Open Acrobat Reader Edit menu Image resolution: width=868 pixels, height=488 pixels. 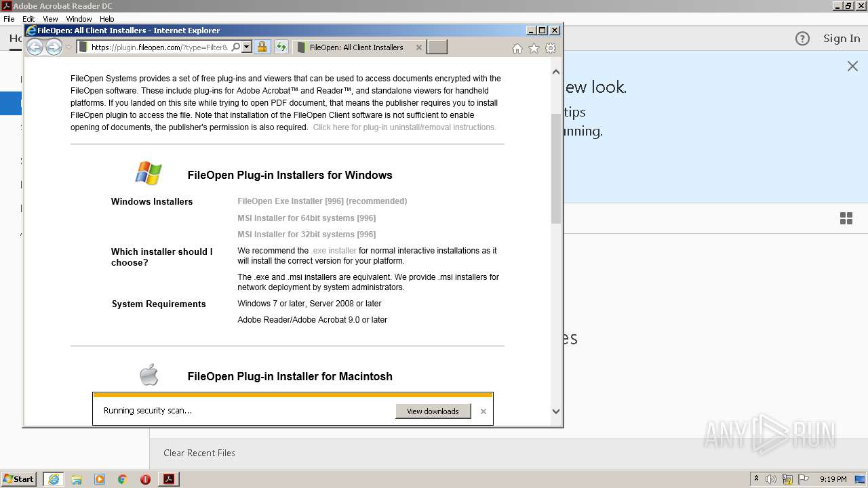pyautogui.click(x=28, y=19)
